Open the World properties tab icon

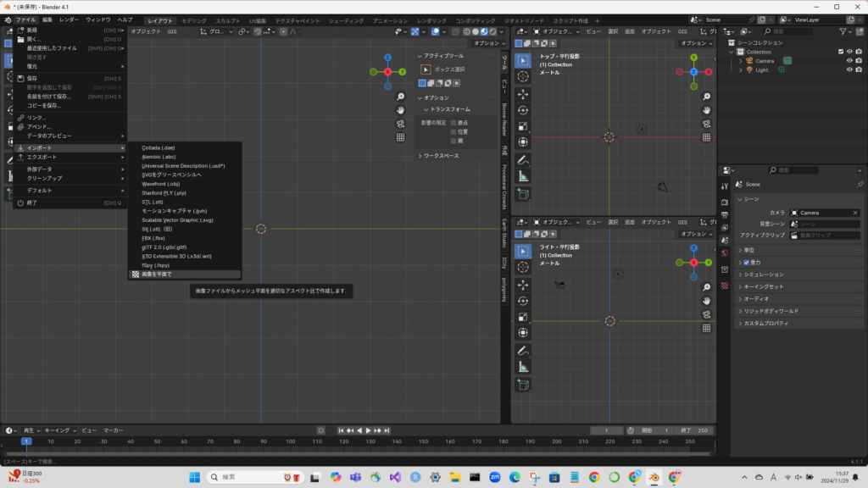[724, 252]
